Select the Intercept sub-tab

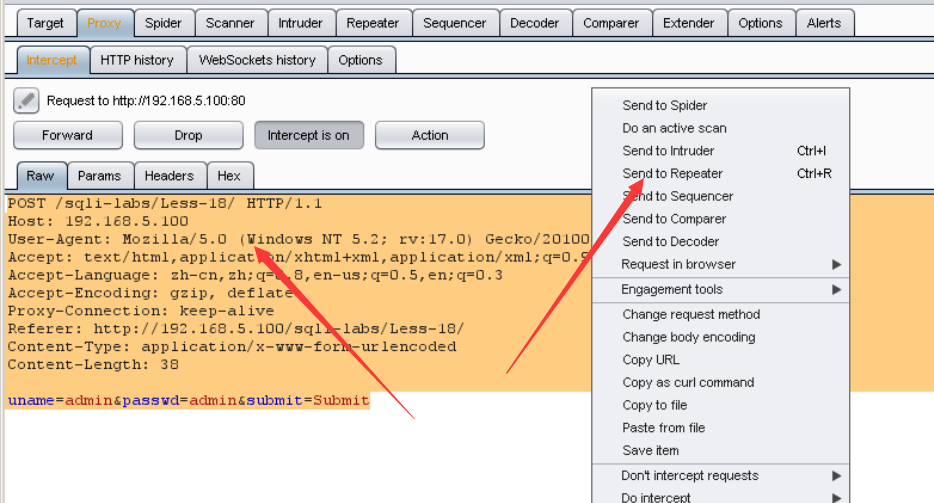(52, 60)
